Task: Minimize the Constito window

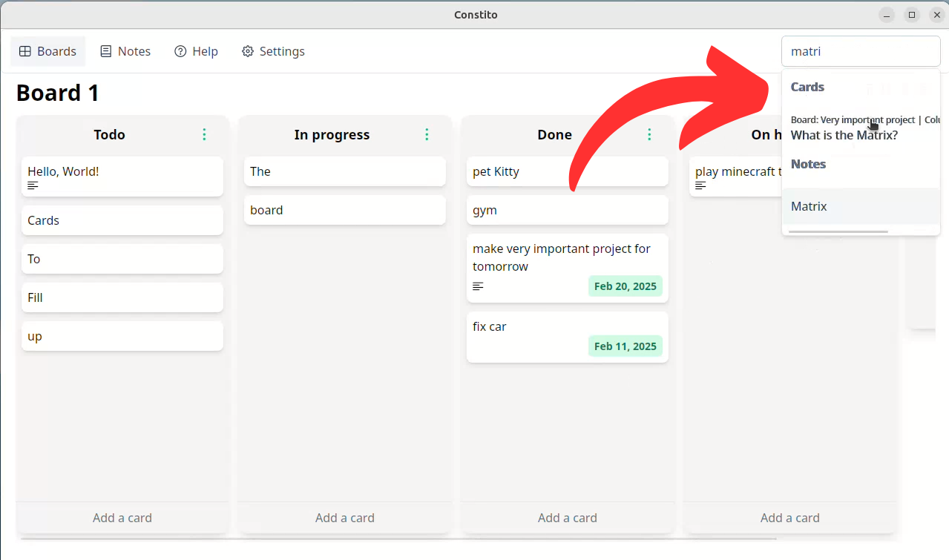Action: (x=887, y=15)
